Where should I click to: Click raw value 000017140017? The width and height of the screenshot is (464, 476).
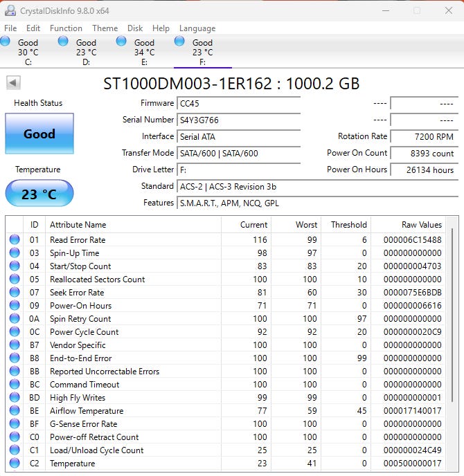coord(412,411)
